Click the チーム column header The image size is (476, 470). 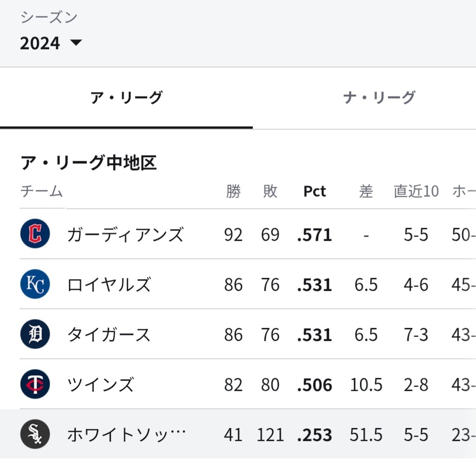pos(42,191)
